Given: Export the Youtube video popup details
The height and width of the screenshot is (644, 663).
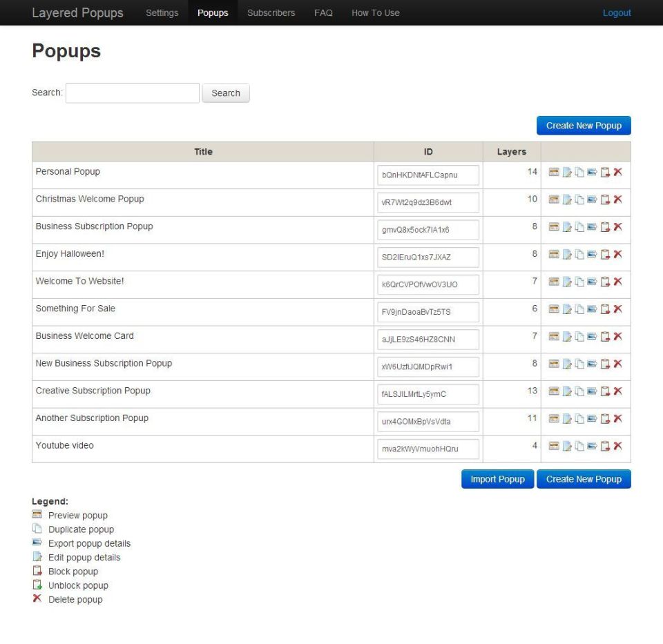Looking at the screenshot, I should (x=592, y=446).
